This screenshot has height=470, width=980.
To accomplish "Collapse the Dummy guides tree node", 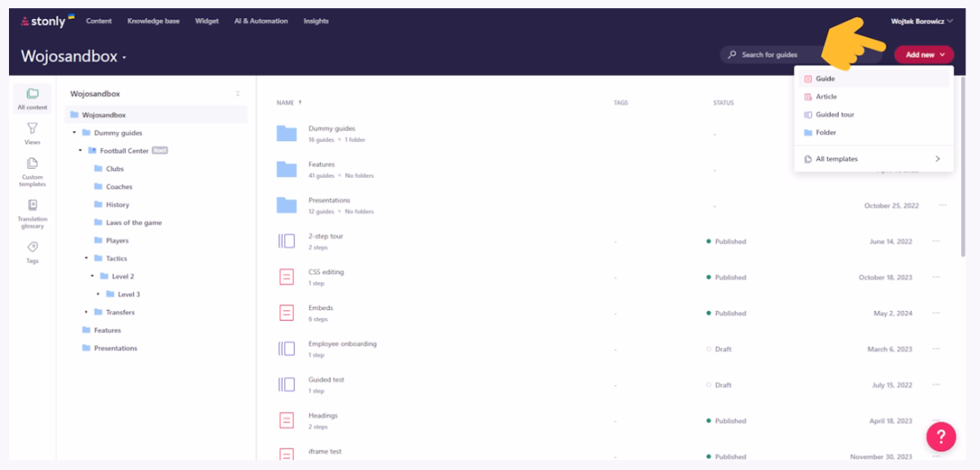I will [x=74, y=133].
